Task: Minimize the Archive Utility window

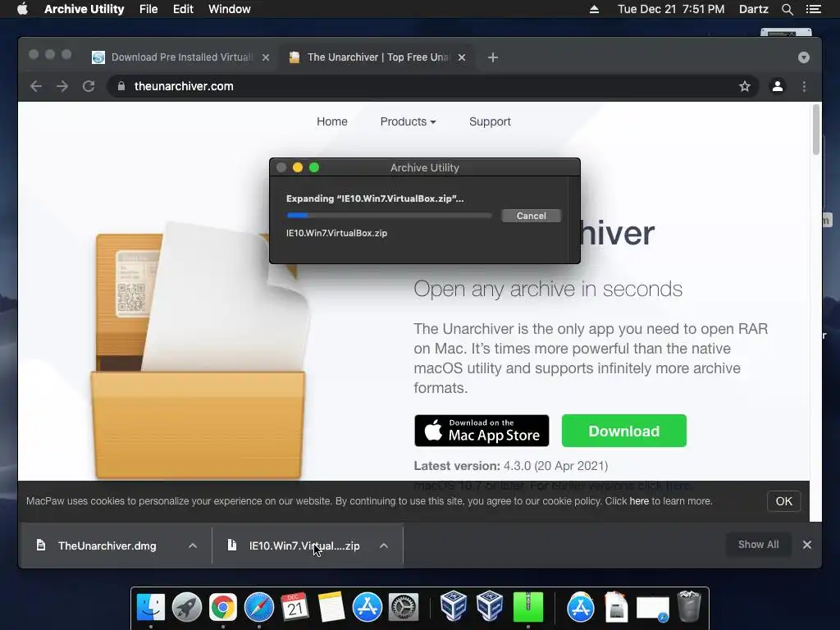Action: tap(297, 167)
